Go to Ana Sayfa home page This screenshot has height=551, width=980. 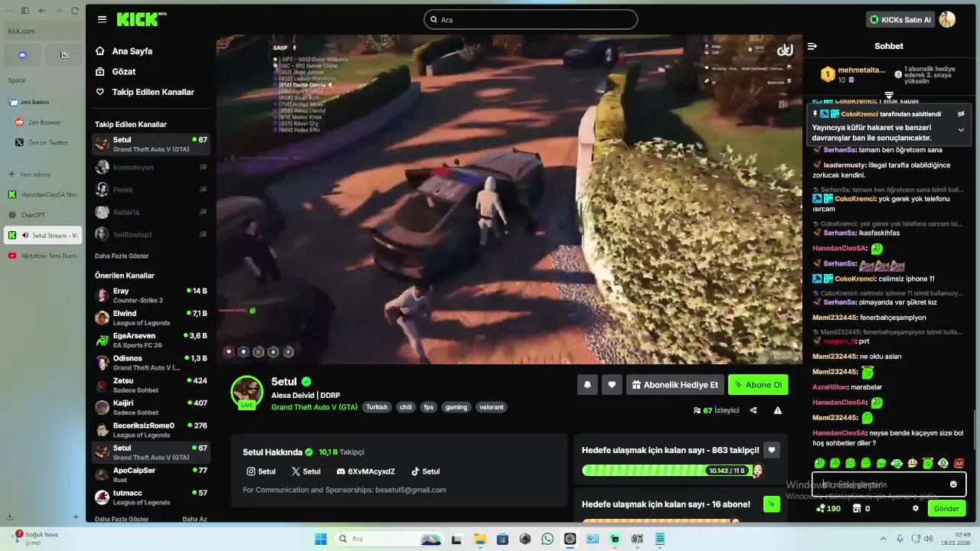(x=123, y=51)
